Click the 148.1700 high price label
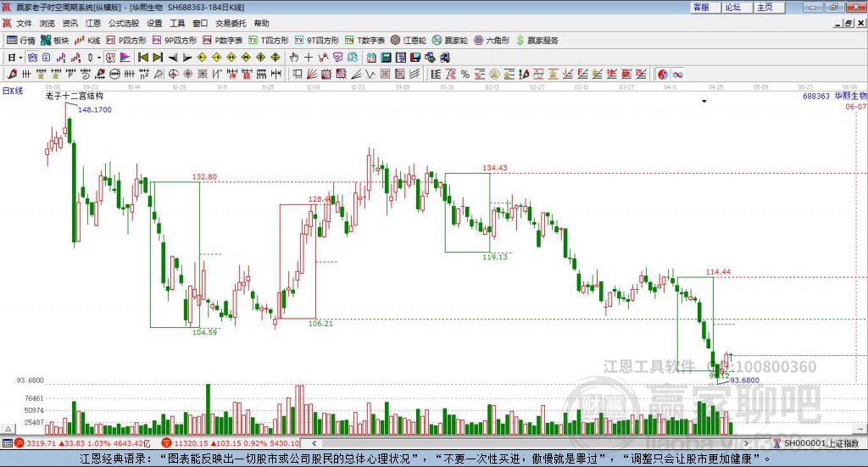 (95, 109)
